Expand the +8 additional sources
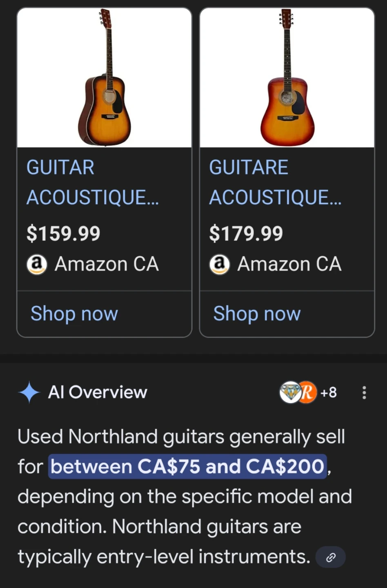 [x=329, y=392]
